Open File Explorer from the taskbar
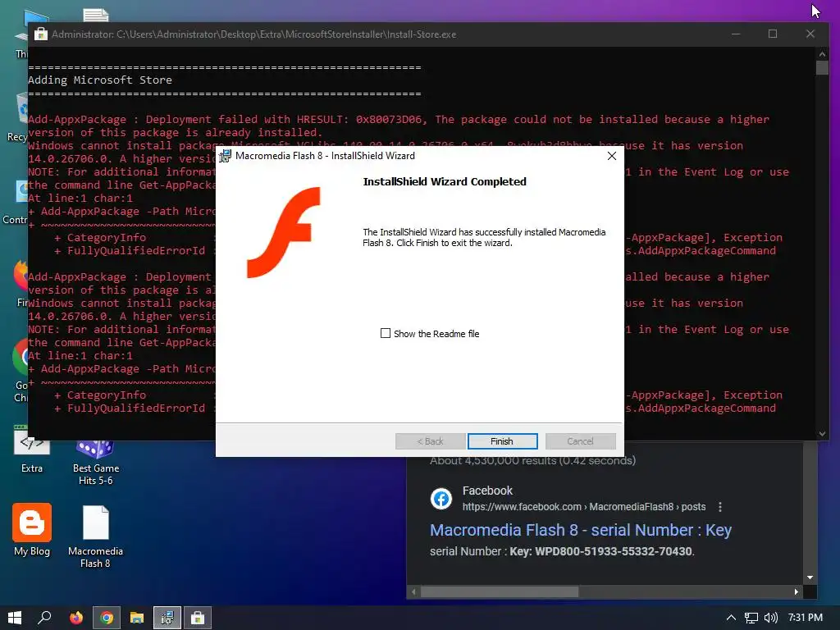The width and height of the screenshot is (840, 630). click(x=137, y=618)
